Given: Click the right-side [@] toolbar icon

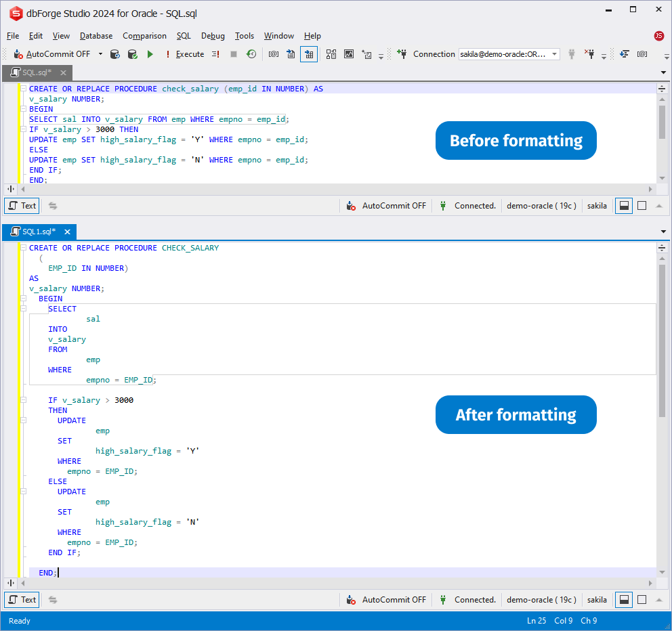Looking at the screenshot, I should [642, 54].
